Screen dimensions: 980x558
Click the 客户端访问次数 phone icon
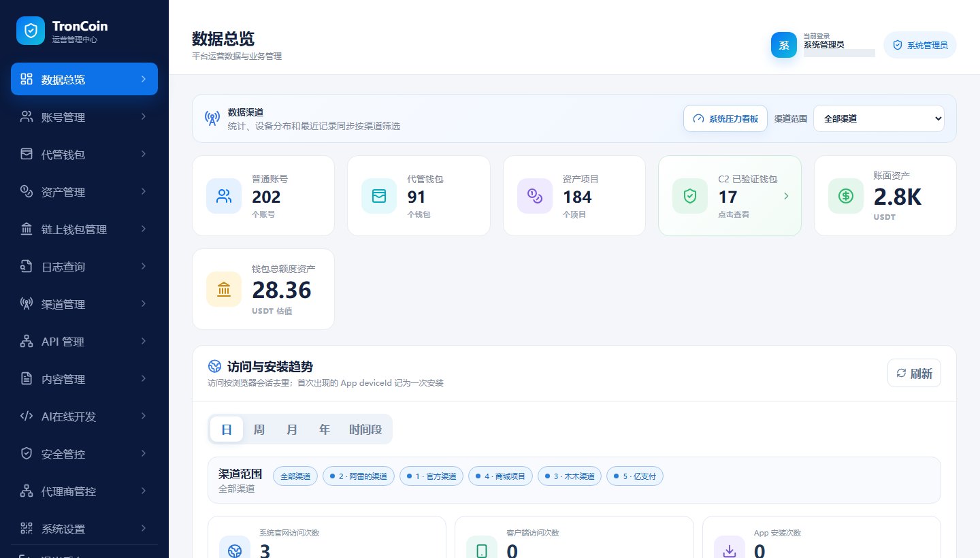click(x=482, y=550)
